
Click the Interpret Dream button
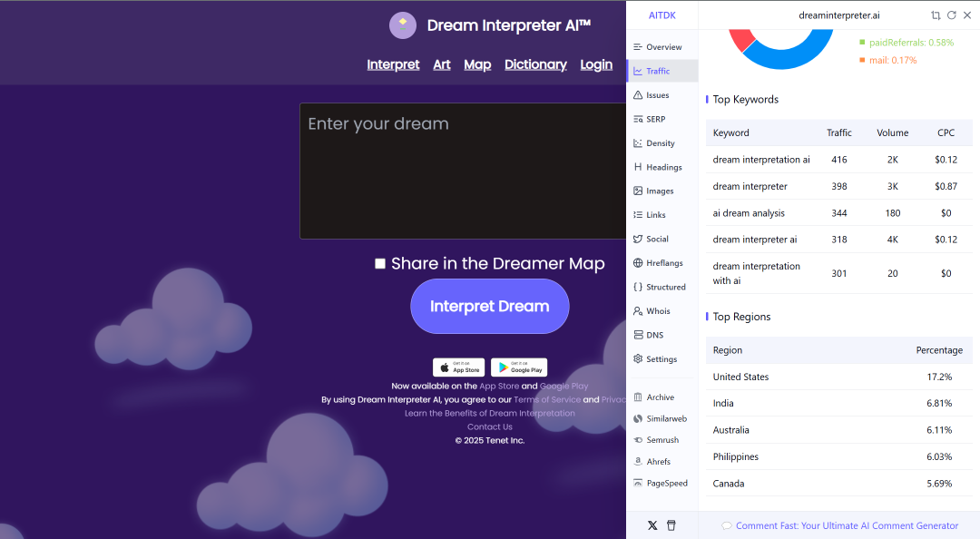[489, 307]
